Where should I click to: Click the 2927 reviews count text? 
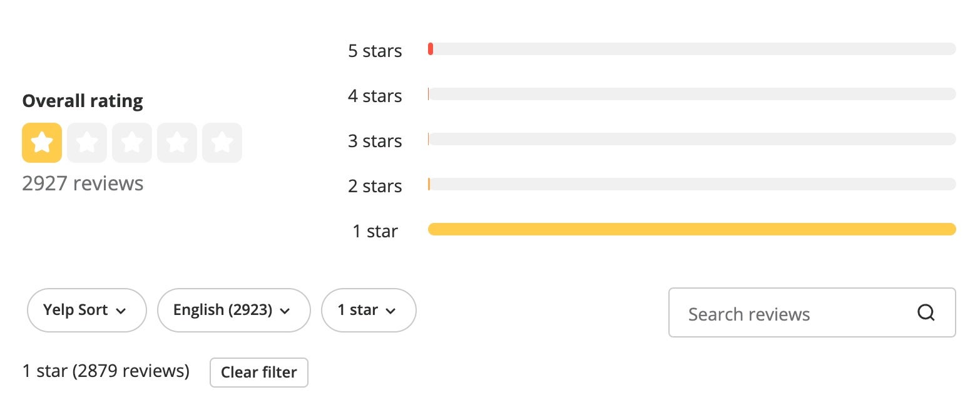83,183
